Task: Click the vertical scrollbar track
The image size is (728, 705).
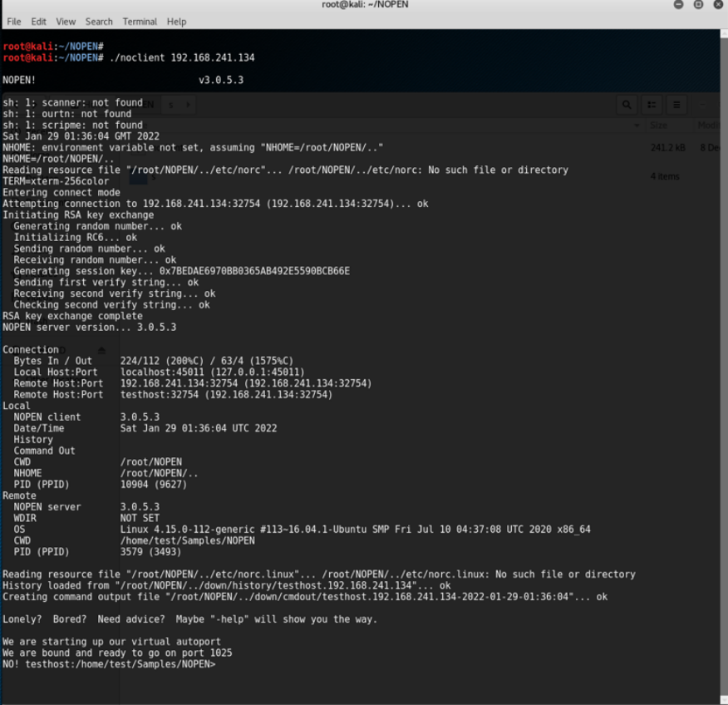Action: click(x=724, y=367)
